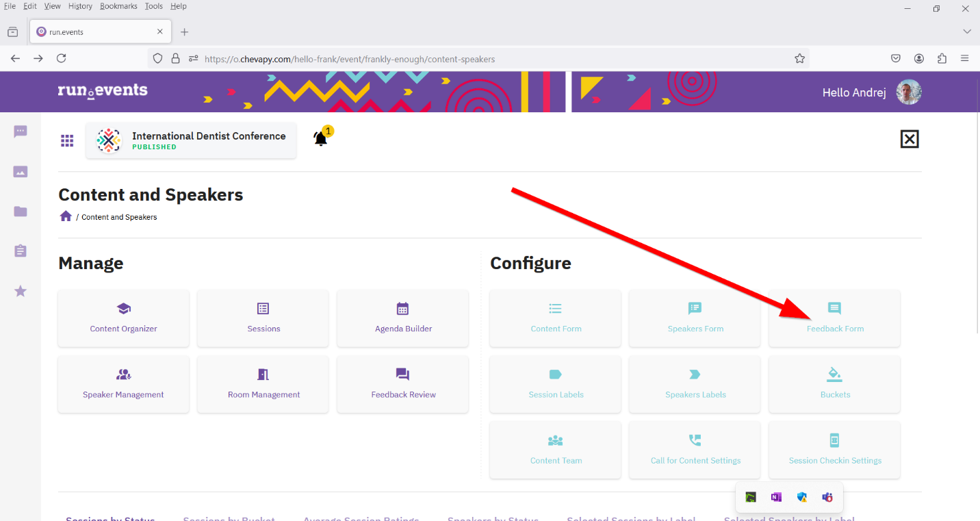Go back to the previous page
Screen dimensions: 980x521
[15, 58]
